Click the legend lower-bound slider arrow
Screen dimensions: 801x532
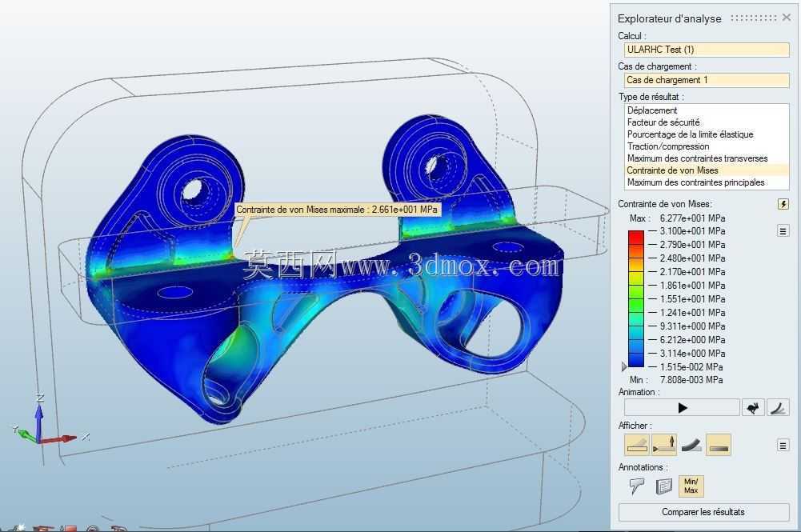click(x=623, y=366)
